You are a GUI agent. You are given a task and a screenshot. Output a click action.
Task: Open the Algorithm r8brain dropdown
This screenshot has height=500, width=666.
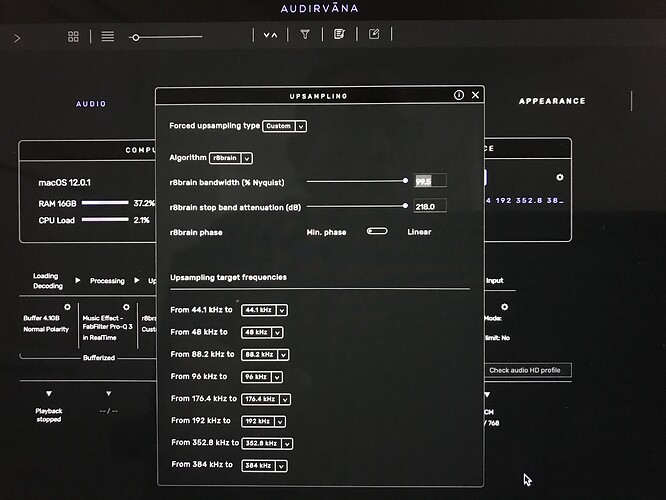(231, 158)
